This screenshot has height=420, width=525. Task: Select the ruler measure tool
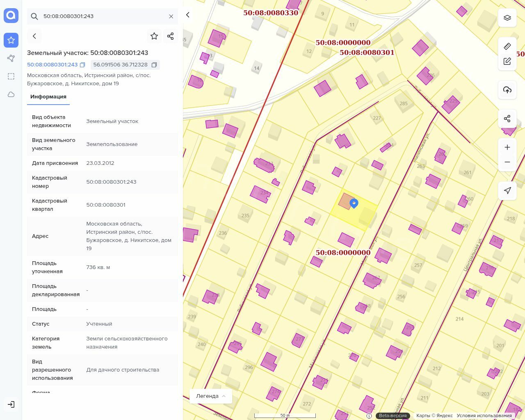[x=507, y=46]
